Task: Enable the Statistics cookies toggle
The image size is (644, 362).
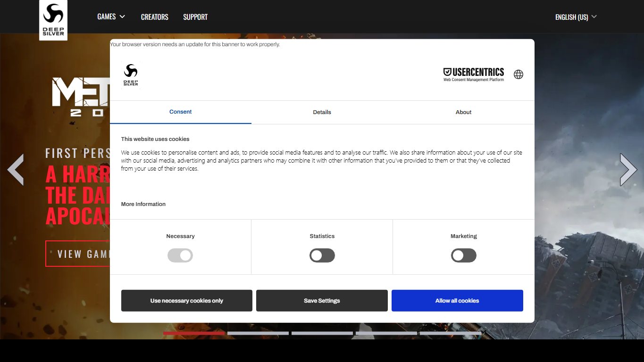Action: (322, 255)
